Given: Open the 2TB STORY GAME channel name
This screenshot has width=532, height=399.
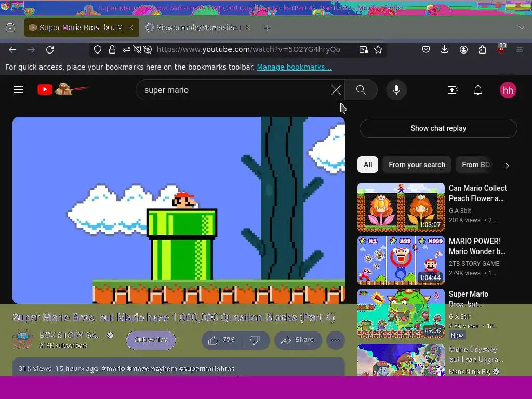Looking at the screenshot, I should pos(474,263).
